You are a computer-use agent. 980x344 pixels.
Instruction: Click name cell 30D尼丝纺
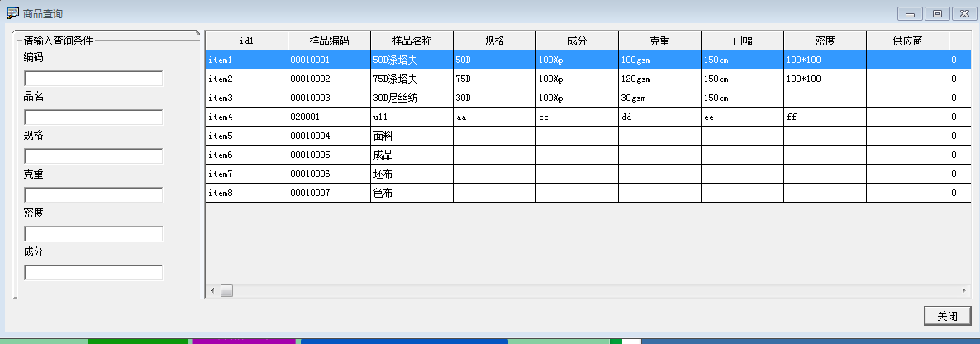click(412, 98)
